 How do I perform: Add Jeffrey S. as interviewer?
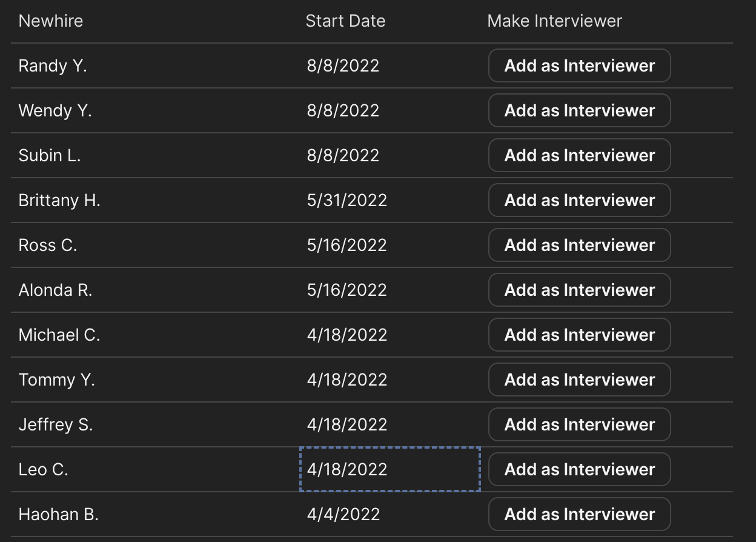pyautogui.click(x=579, y=424)
